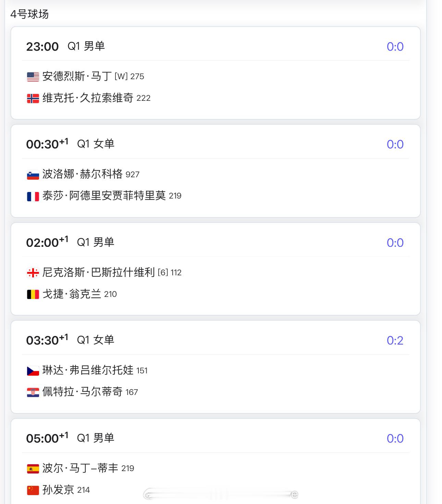This screenshot has height=504, width=442.
Task: Click the Croatia flag beside 佩特拉·马尔蒂奇
Action: click(x=33, y=392)
